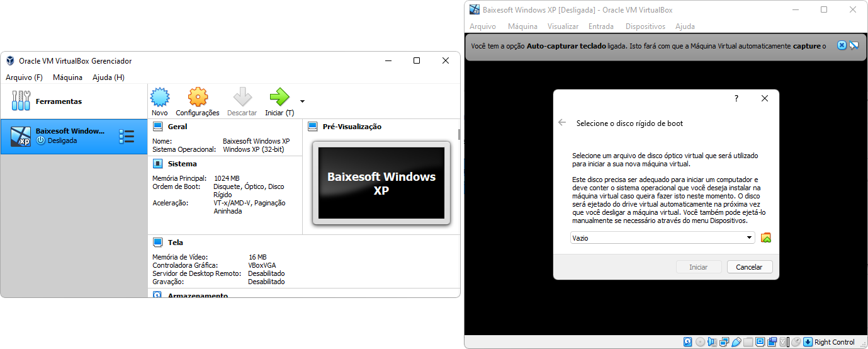Open the dropdown arrow beside Iniciar
Screen dimensions: 868x349
pos(303,101)
